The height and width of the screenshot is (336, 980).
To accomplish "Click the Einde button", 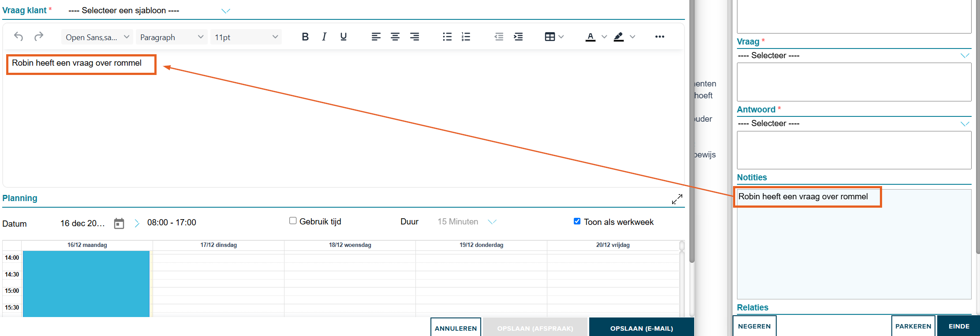I will point(959,326).
